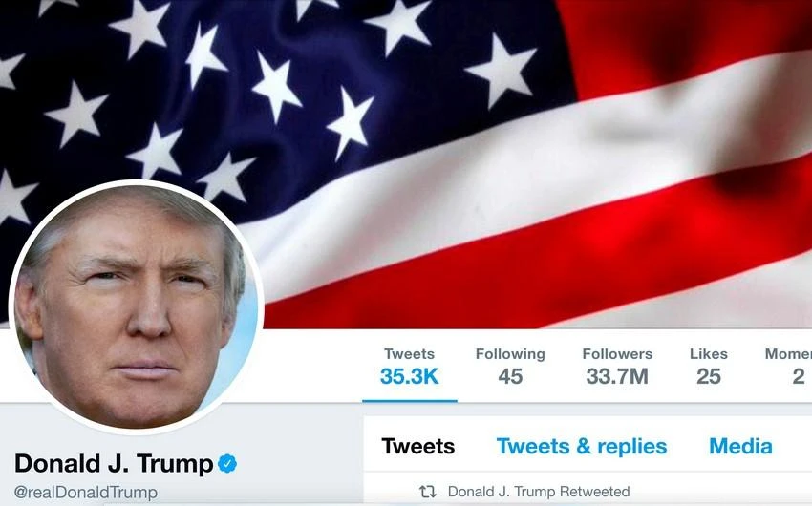The image size is (812, 506).
Task: Open the Followers label
Action: (617, 354)
